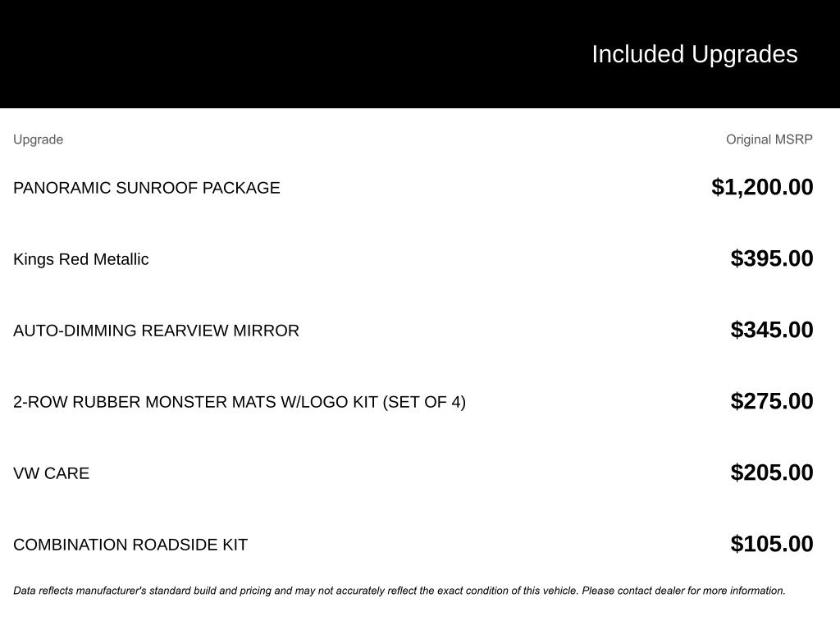Select the $105.00 roadside kit price
Image resolution: width=840 pixels, height=630 pixels.
pyautogui.click(x=771, y=544)
